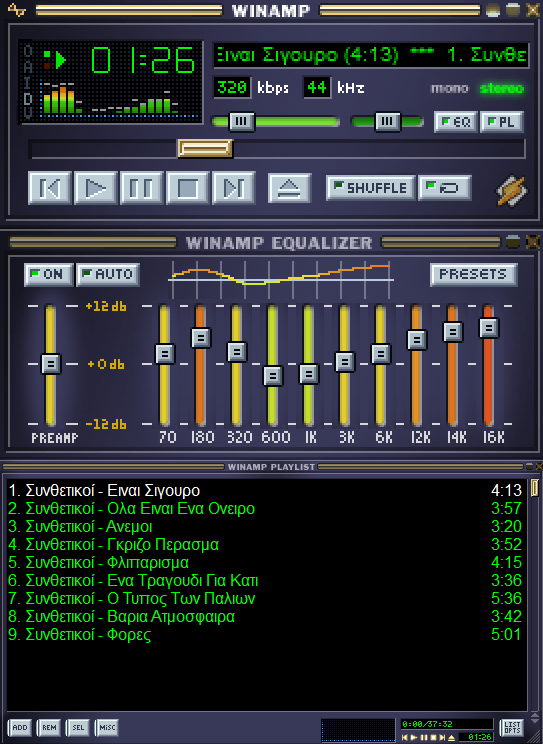This screenshot has width=543, height=744.
Task: Toggle the EQ window button
Action: tap(456, 122)
